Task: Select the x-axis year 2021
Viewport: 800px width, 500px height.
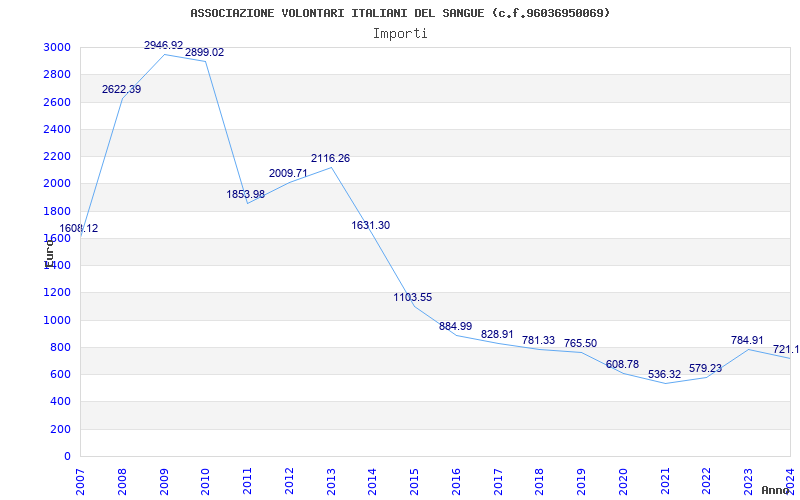Action: tap(665, 481)
